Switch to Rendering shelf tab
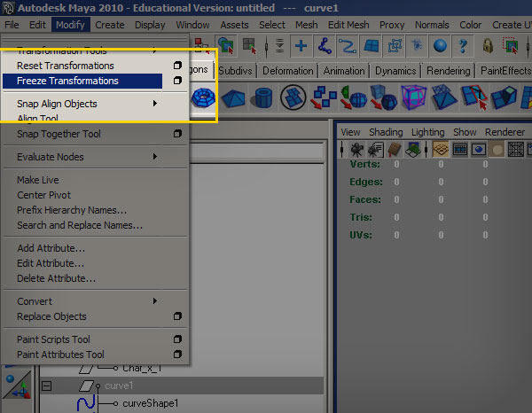532x413 pixels. (x=448, y=71)
